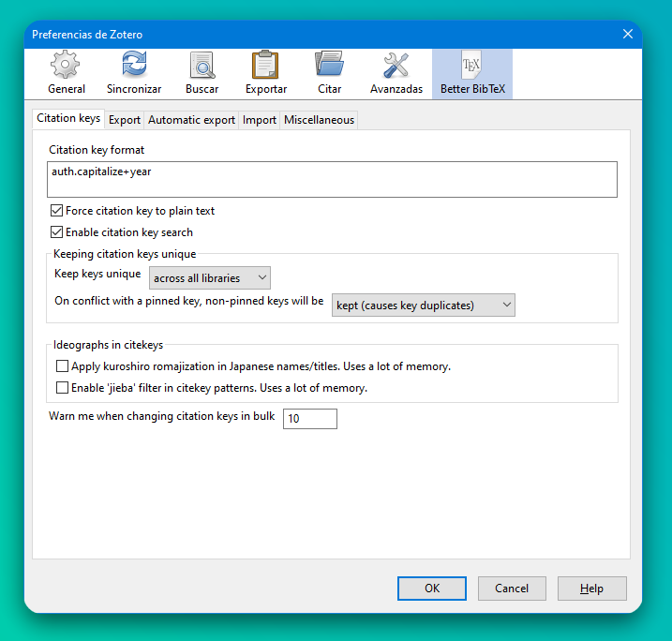Open the Avanzadas preferences pane
The height and width of the screenshot is (641, 672).
tap(396, 73)
